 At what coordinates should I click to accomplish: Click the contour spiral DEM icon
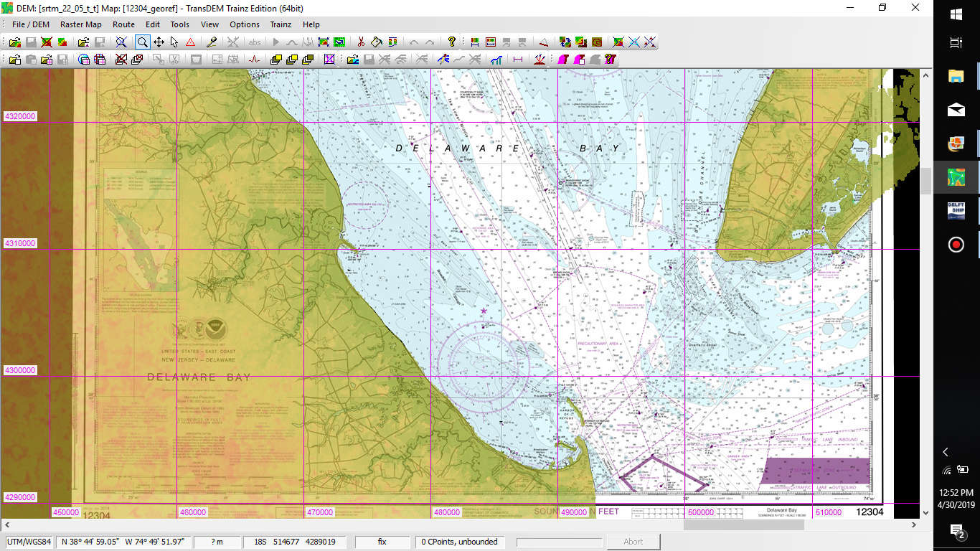[596, 42]
